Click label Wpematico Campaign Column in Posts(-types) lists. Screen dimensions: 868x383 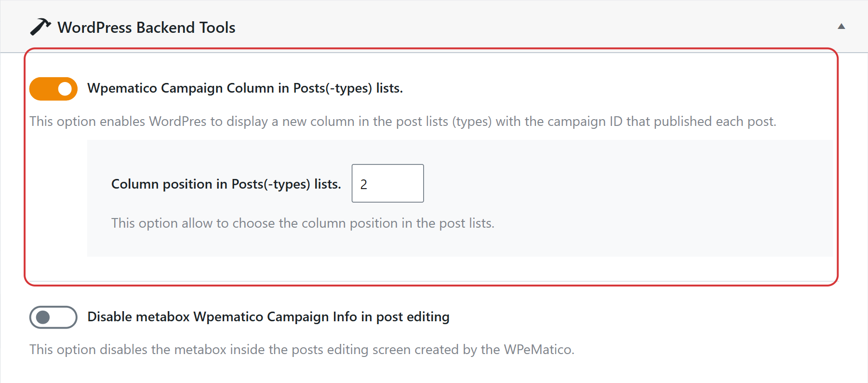click(245, 88)
